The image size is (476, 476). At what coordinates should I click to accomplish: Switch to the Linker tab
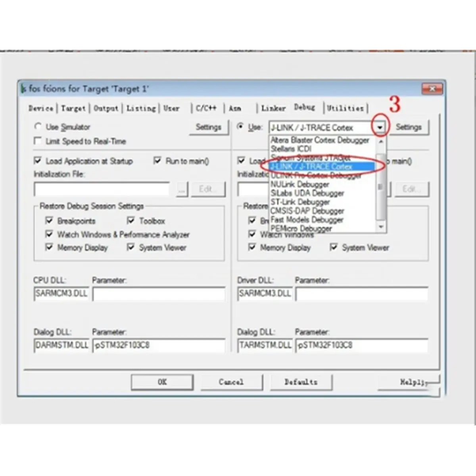pos(273,108)
